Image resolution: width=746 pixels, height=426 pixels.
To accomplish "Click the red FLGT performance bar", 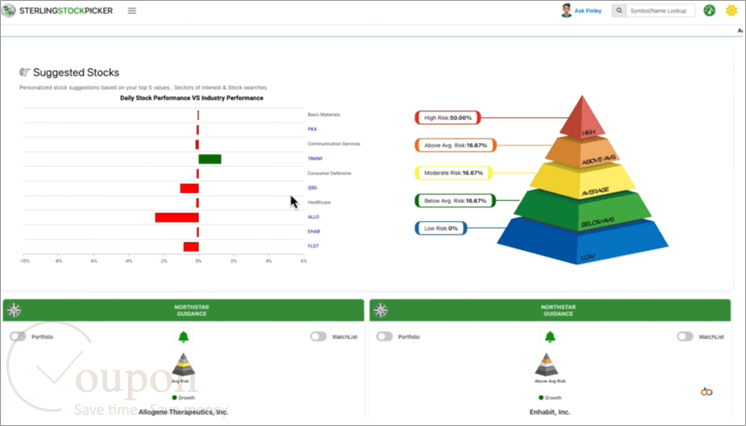I will (x=191, y=247).
